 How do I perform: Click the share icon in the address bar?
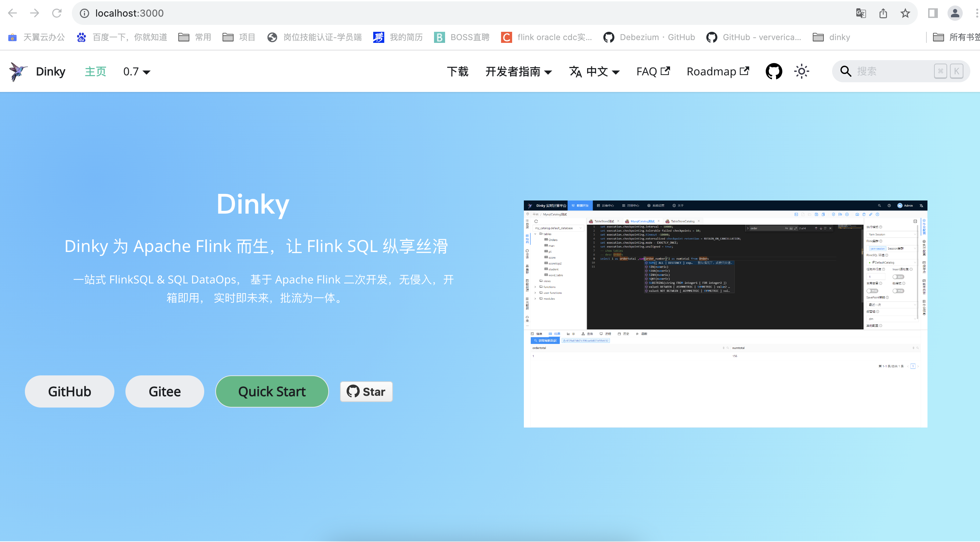tap(883, 13)
